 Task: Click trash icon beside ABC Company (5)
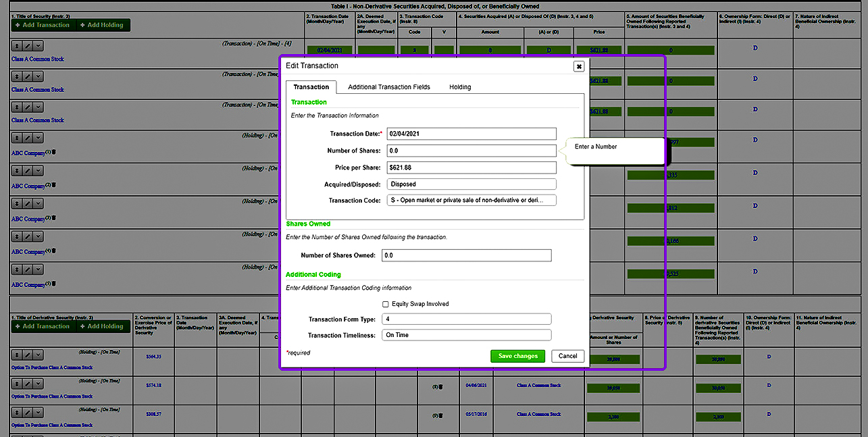coord(54,284)
